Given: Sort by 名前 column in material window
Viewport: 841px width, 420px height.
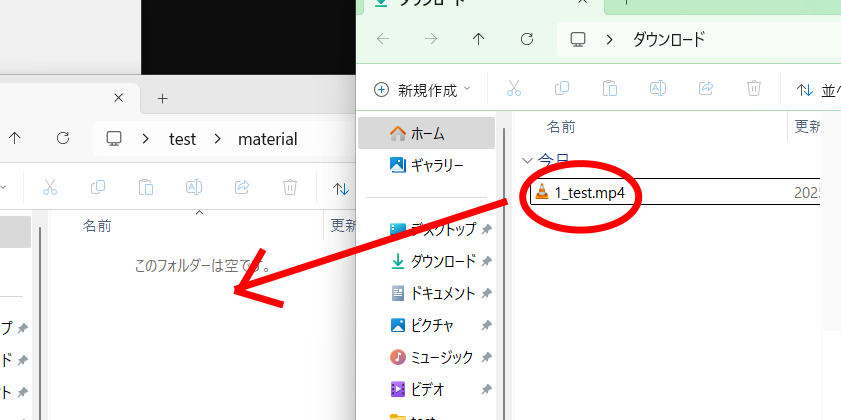Looking at the screenshot, I should [x=97, y=226].
